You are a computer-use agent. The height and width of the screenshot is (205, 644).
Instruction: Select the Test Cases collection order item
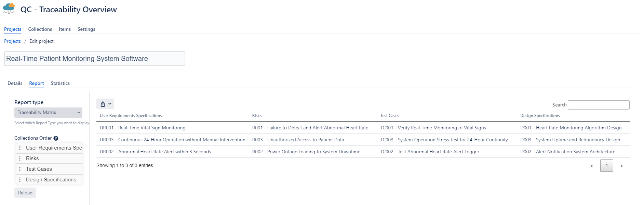pos(49,169)
